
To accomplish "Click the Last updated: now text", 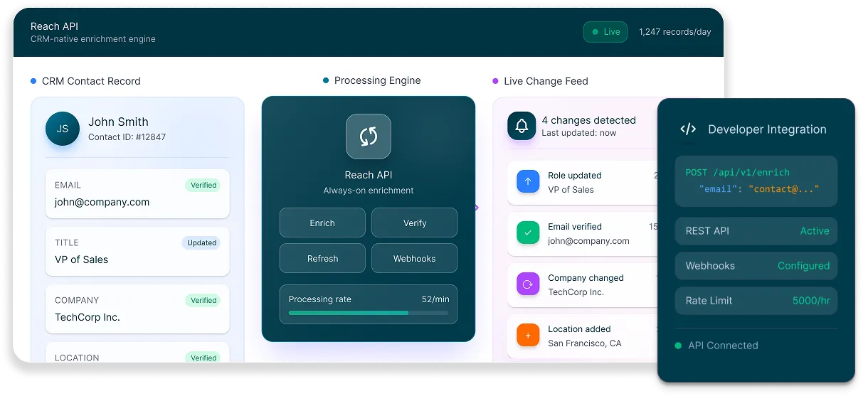I will [x=579, y=133].
